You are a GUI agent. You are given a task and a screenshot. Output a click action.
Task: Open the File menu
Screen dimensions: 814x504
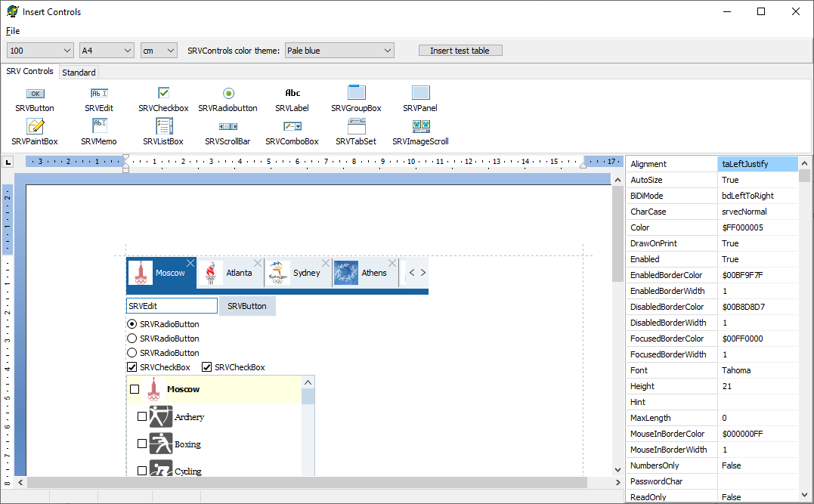click(13, 31)
